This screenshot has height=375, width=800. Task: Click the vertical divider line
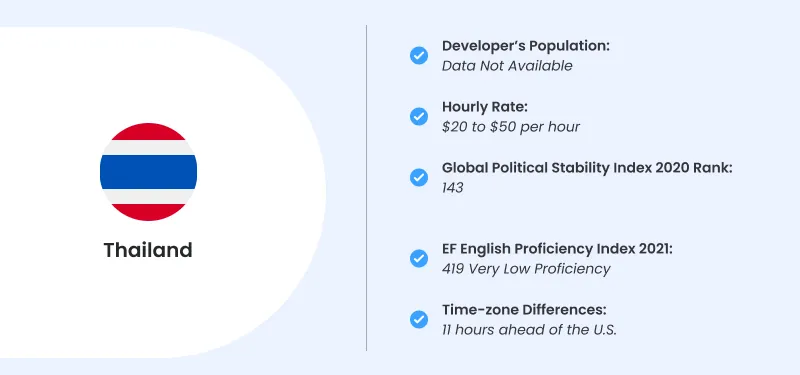click(366, 188)
